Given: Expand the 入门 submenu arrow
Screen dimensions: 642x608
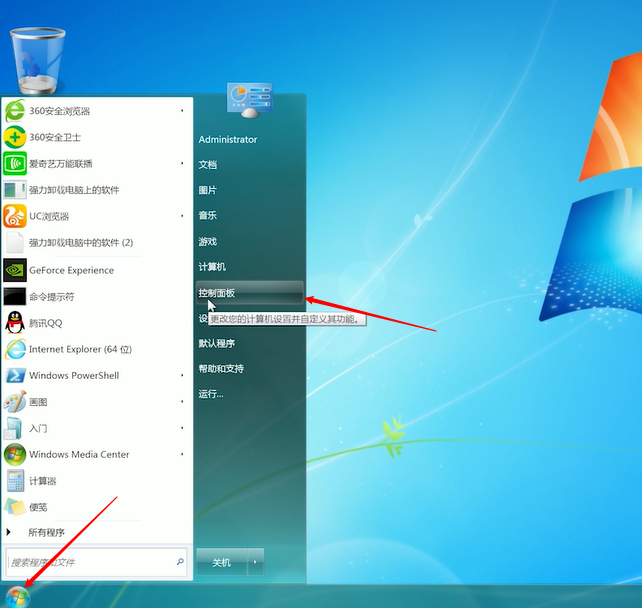Looking at the screenshot, I should [182, 428].
